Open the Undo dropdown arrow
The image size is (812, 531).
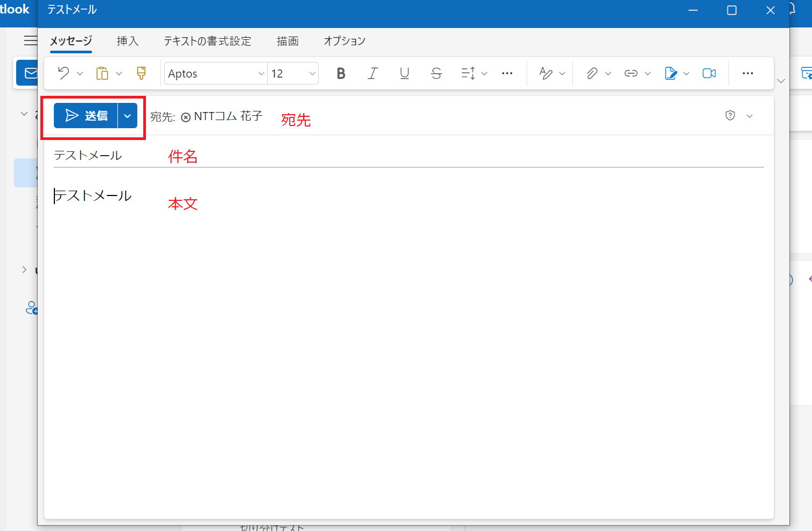tap(80, 74)
